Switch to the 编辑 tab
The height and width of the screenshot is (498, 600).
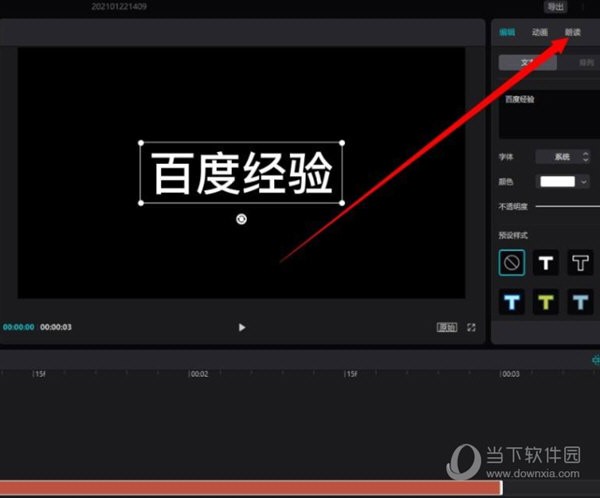click(507, 32)
